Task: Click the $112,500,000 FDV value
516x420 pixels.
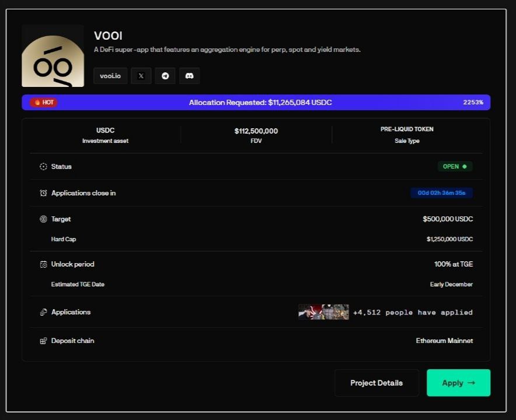Action: point(256,131)
